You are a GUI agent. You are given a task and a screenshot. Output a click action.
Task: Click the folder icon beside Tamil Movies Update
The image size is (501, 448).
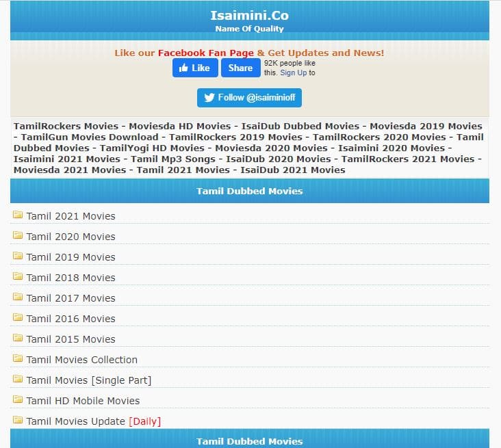18,419
